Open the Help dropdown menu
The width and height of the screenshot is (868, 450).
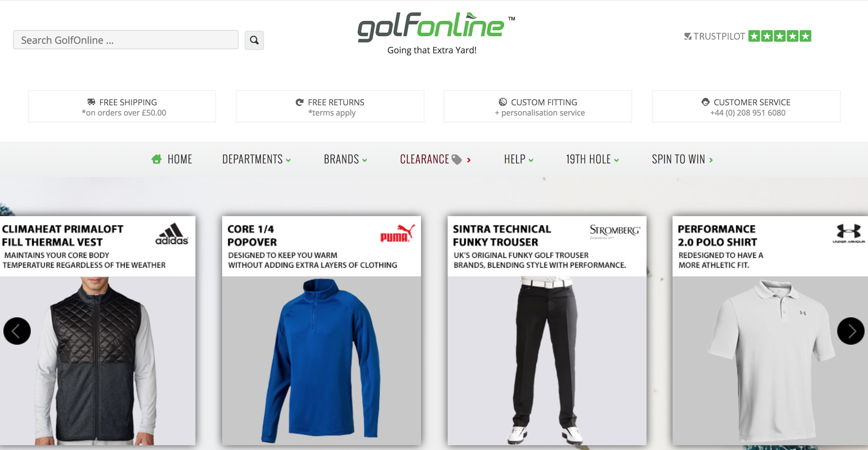(518, 159)
